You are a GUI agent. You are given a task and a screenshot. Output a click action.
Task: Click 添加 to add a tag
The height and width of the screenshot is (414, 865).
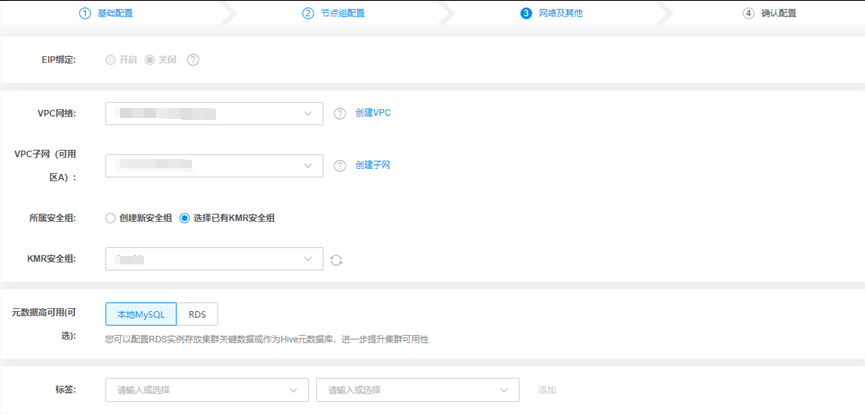pyautogui.click(x=546, y=390)
